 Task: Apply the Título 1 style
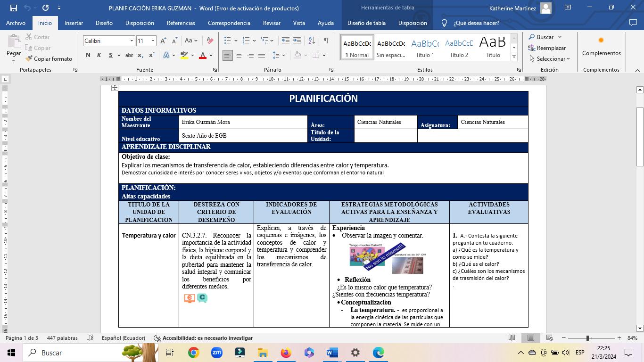pyautogui.click(x=425, y=47)
